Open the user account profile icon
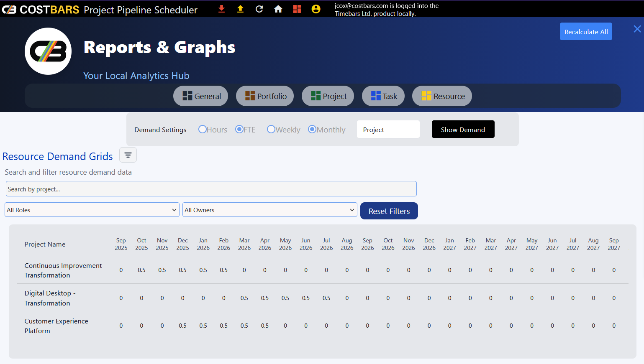644x364 pixels. click(316, 9)
